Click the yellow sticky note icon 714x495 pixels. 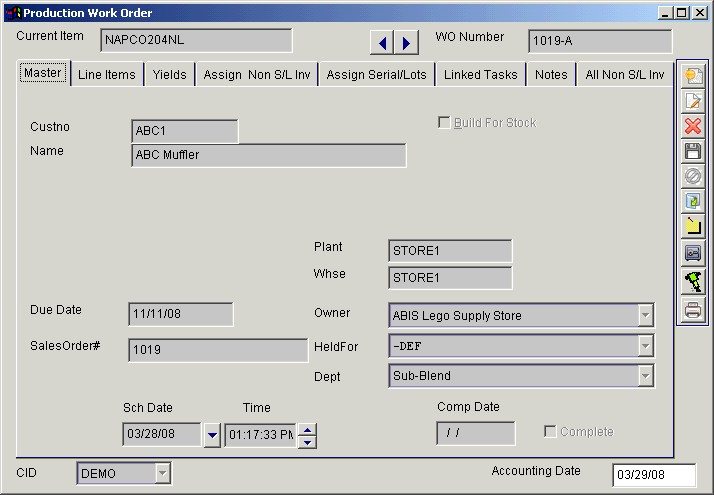click(x=692, y=227)
